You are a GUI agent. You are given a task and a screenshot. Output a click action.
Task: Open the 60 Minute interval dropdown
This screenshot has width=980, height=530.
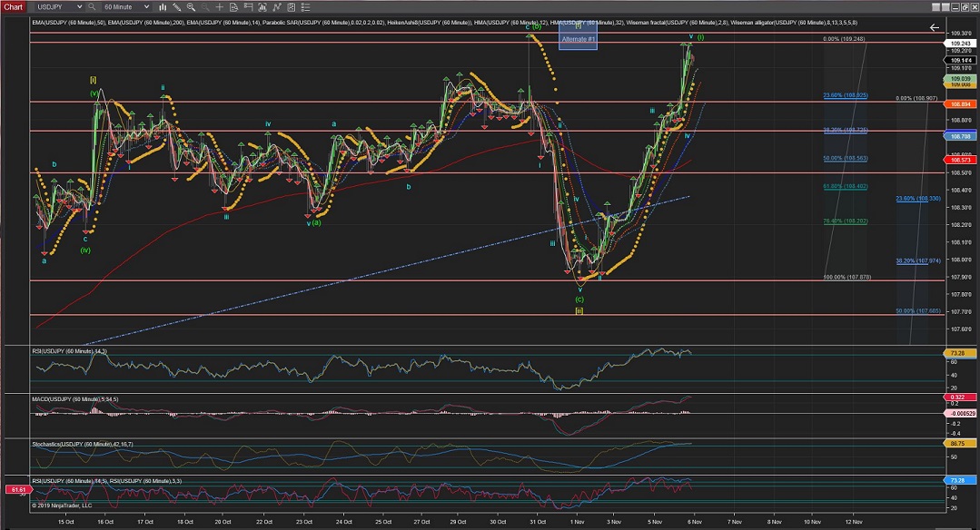pos(126,7)
